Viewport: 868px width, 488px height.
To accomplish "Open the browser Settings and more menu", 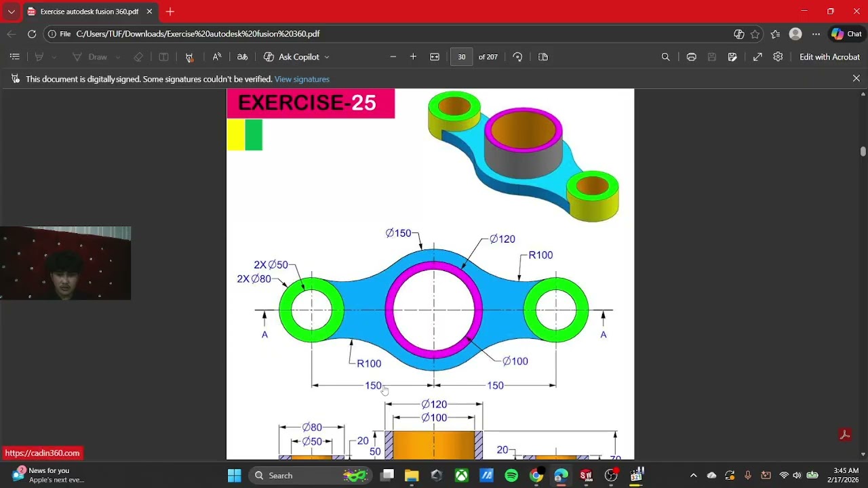I will pyautogui.click(x=816, y=34).
